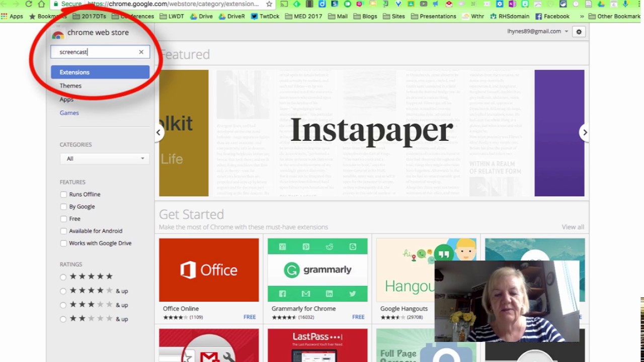The image size is (644, 362).
Task: Click the red envelope extension icon
Action: tap(448, 4)
